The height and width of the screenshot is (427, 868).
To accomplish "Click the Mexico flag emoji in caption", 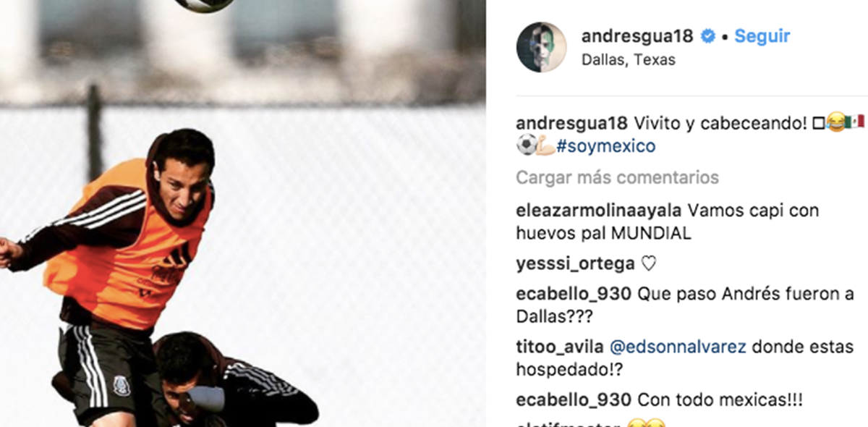I will [855, 122].
